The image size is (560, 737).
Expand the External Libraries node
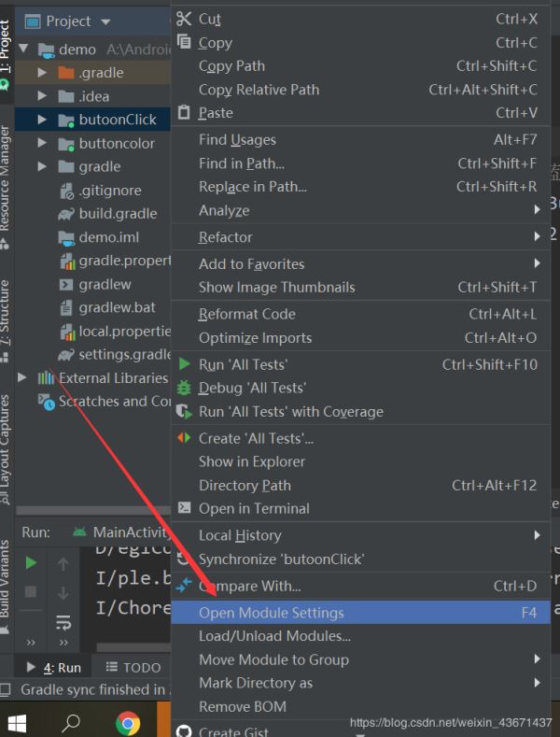[23, 377]
